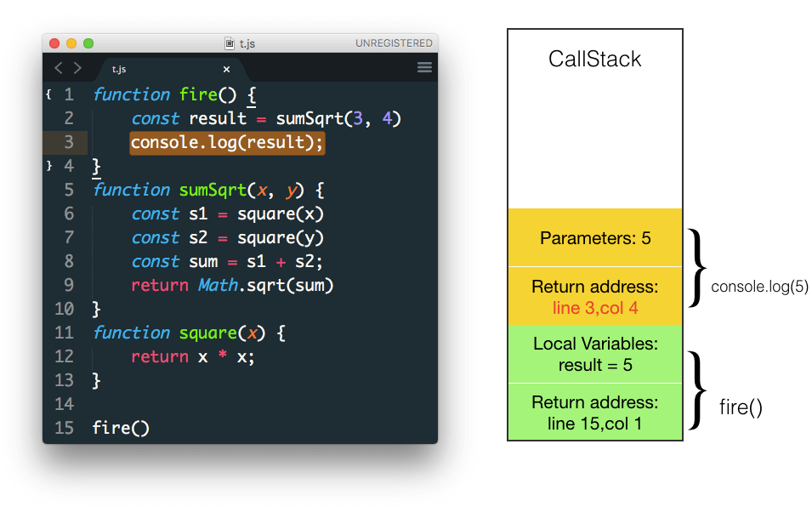
Task: Click 'Parameters: 5' stack frame cell
Action: click(595, 238)
